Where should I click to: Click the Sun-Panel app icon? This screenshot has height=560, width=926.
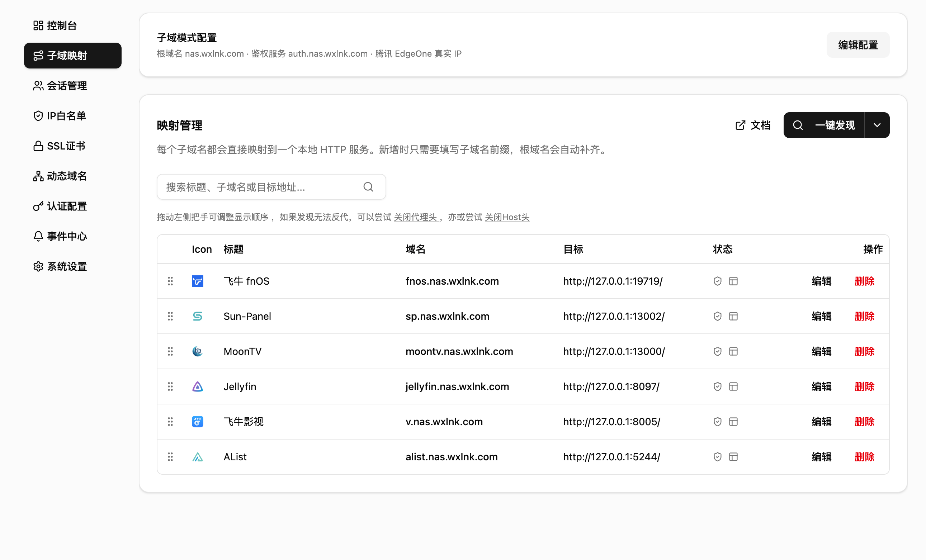click(x=197, y=316)
